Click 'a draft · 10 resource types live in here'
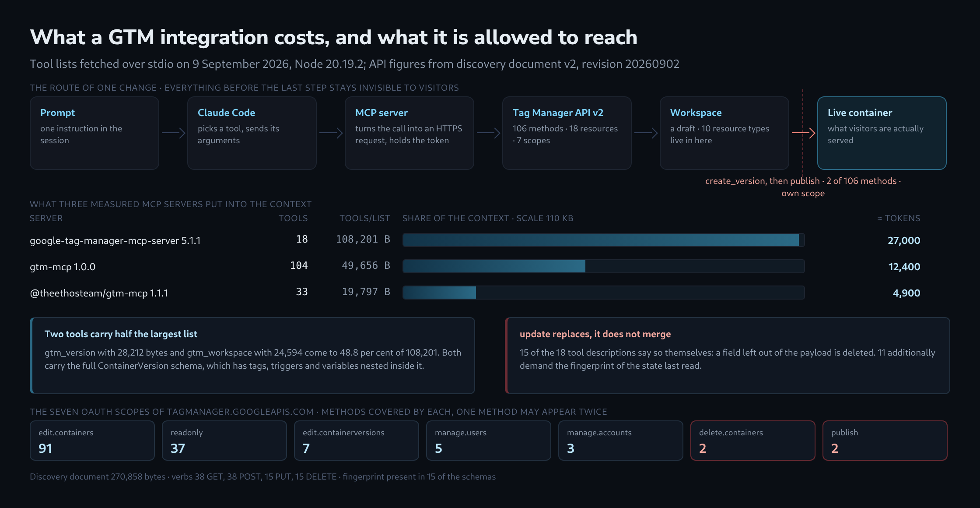Viewport: 980px width, 508px height. click(x=720, y=134)
